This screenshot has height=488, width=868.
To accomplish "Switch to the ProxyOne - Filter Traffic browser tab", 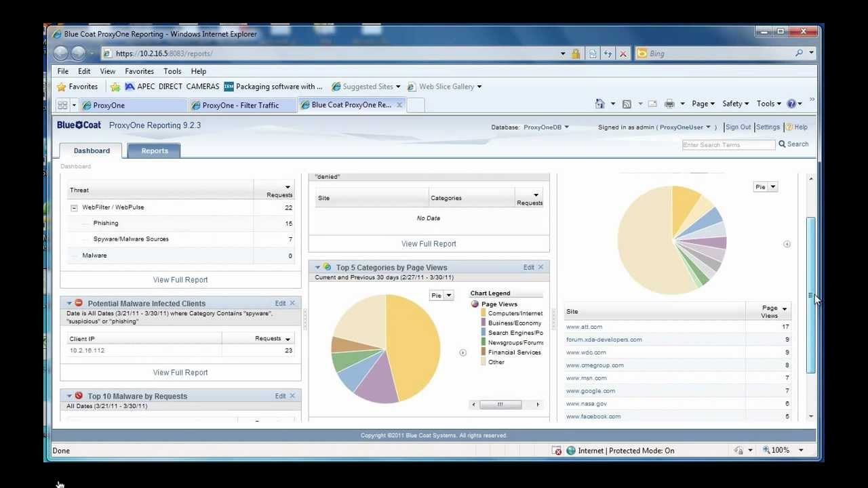I will click(241, 105).
